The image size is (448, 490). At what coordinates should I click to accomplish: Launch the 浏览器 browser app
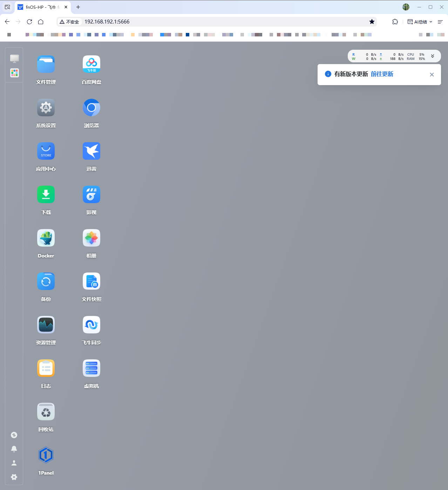91,108
